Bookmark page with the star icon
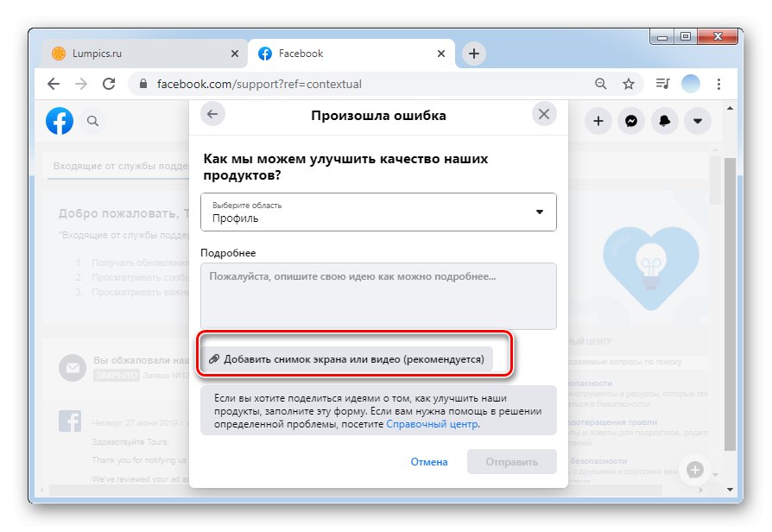The height and width of the screenshot is (532, 772). 629,85
